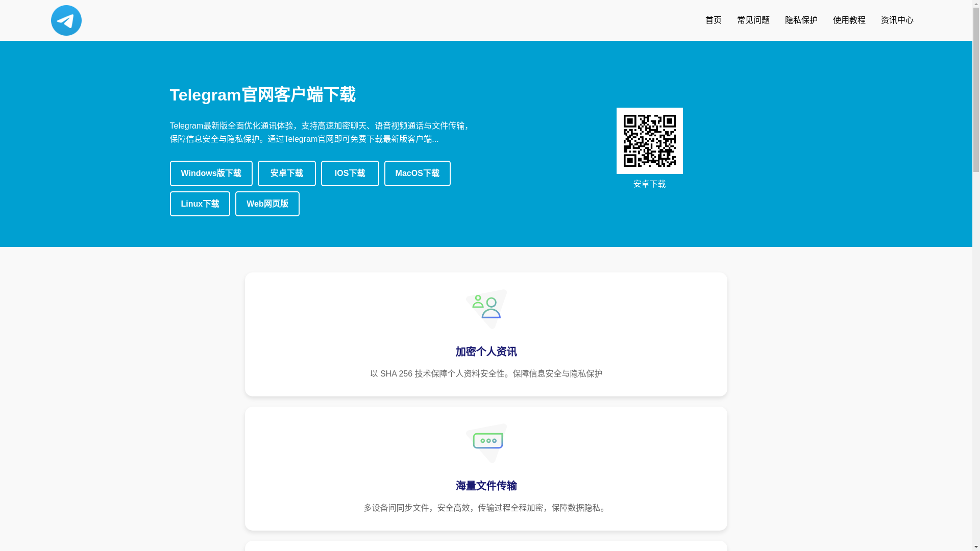Choose the MacOS下载 button

[x=417, y=173]
